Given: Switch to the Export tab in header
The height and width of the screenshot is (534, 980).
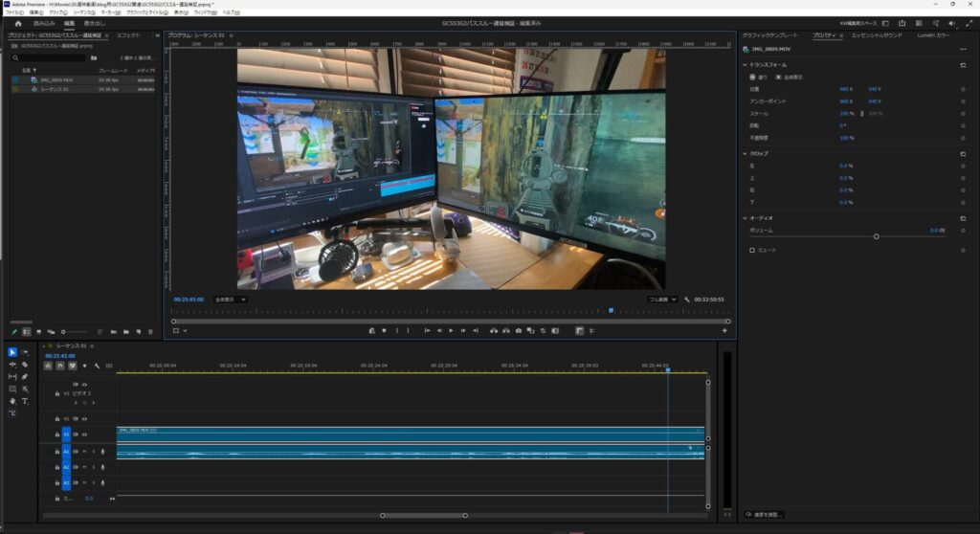Looking at the screenshot, I should pyautogui.click(x=95, y=24).
